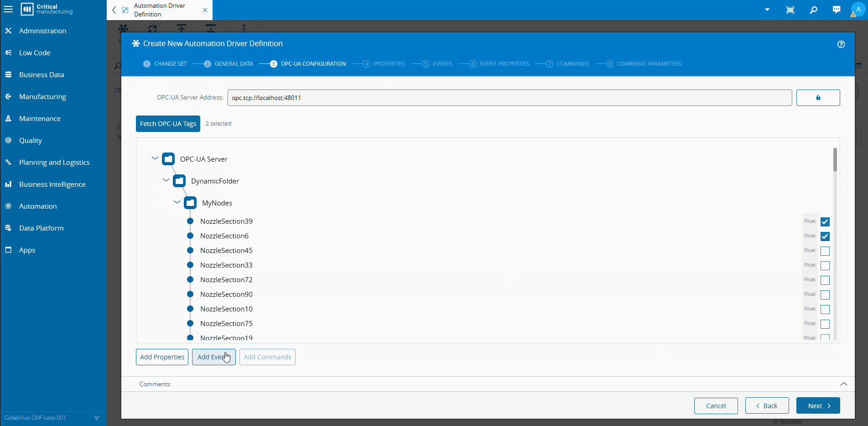Click Fetch OPC-UA Tags button
The image size is (868, 426).
coord(168,124)
